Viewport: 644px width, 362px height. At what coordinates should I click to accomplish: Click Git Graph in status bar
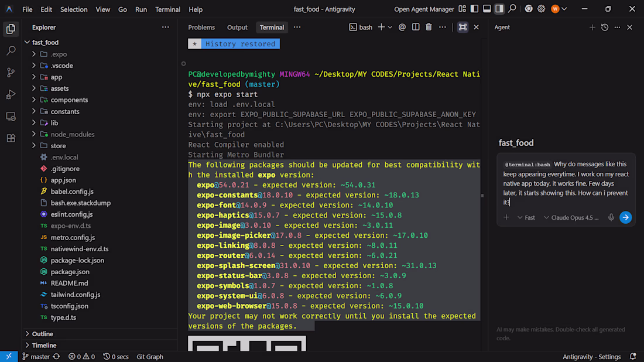(150, 357)
